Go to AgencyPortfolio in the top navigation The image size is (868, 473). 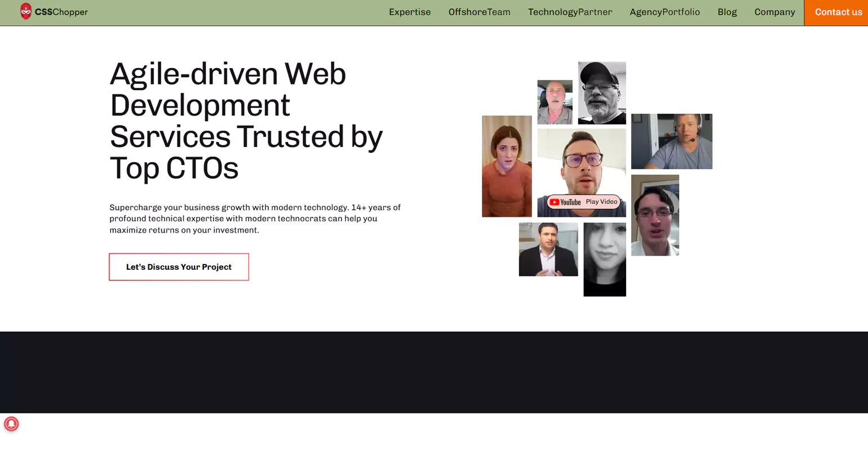pos(664,12)
